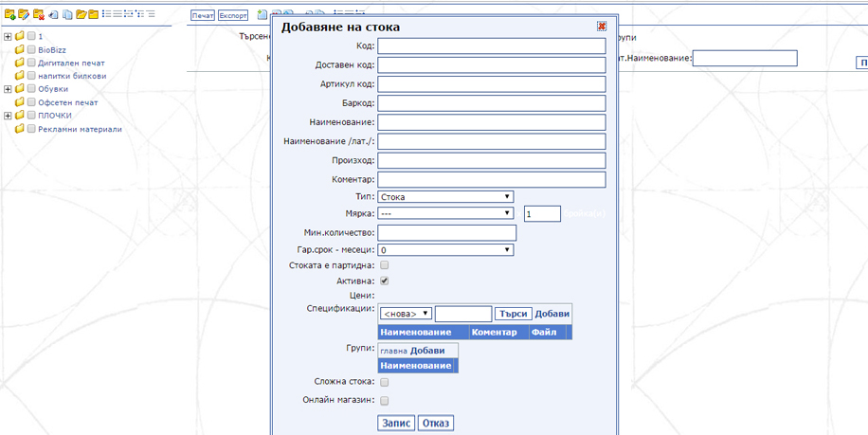Viewport: 868px width, 435px height.
Task: Click the Баркод input field
Action: coord(492,103)
